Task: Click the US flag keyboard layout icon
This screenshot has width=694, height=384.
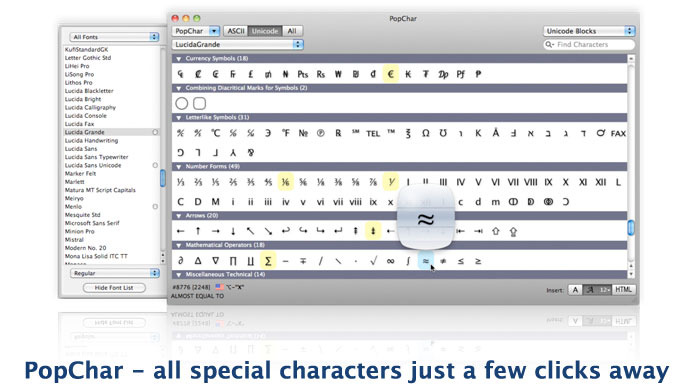Action: coord(220,287)
